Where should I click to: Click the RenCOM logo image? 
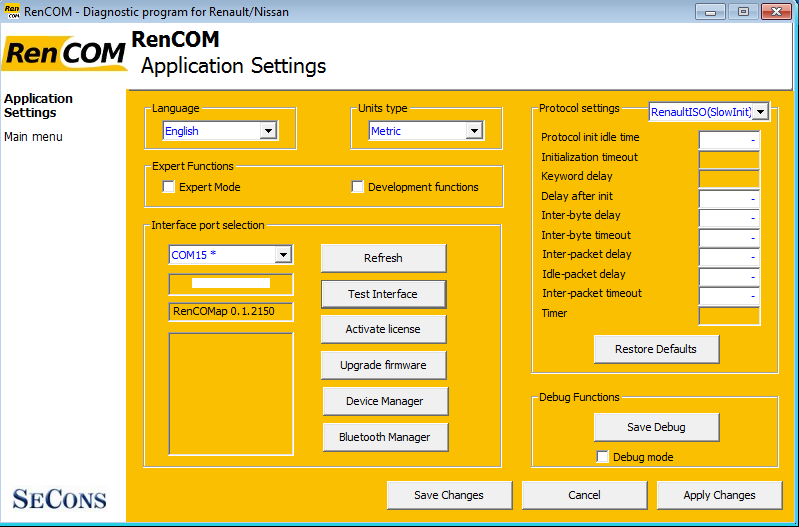(64, 54)
